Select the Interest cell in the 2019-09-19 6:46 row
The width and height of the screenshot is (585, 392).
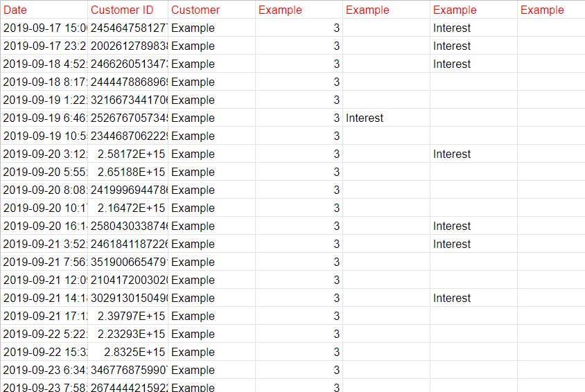click(385, 118)
